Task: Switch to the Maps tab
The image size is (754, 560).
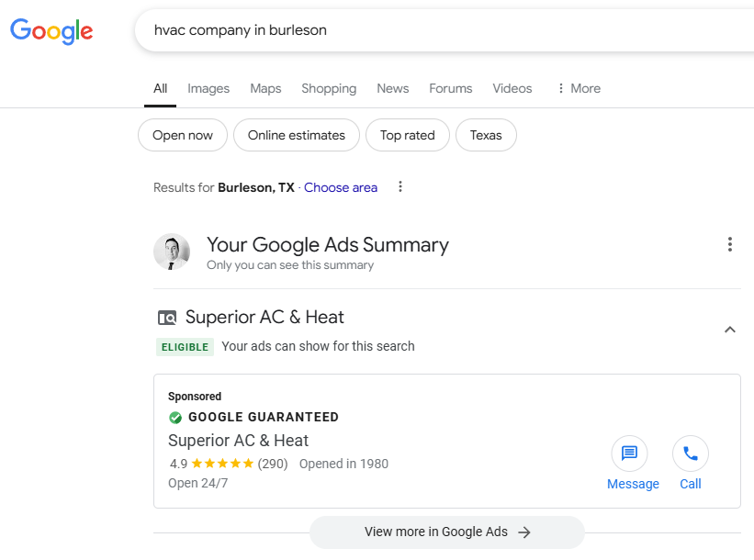Action: pyautogui.click(x=265, y=88)
